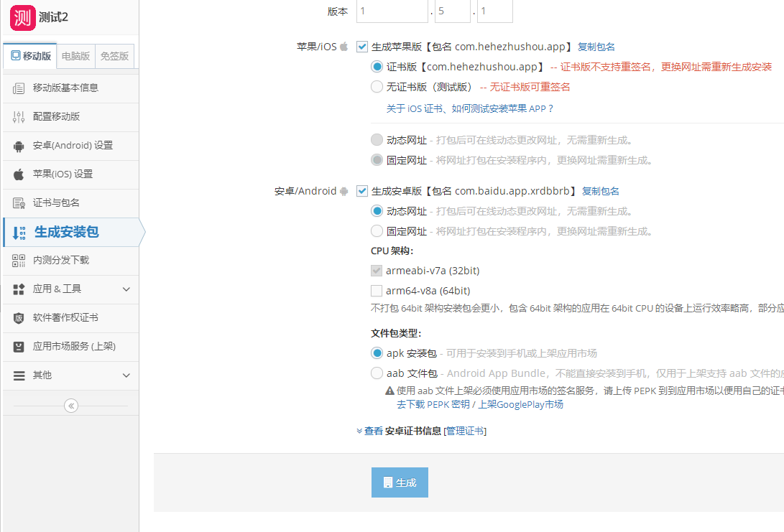The width and height of the screenshot is (784, 532).
Task: Click the minor version input showing 5
Action: (x=452, y=11)
